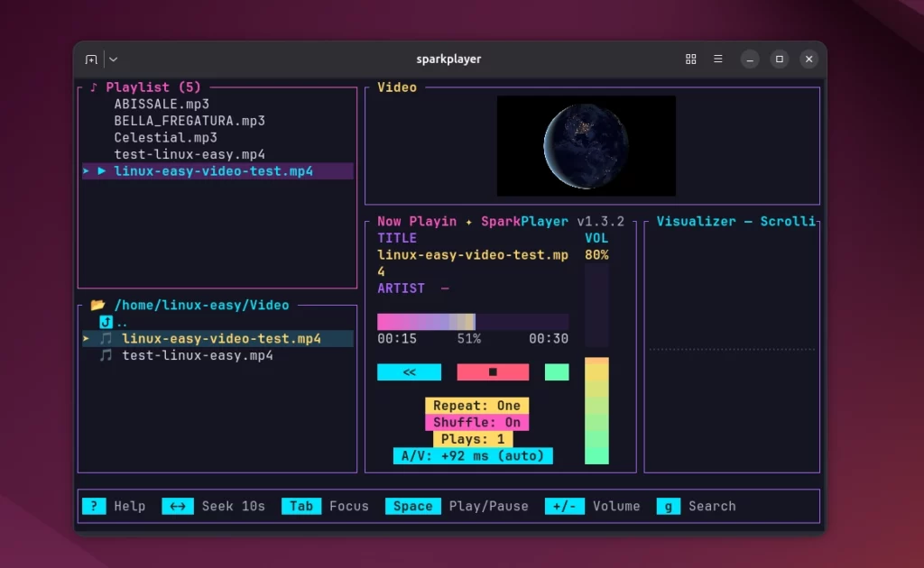Seek using the playback progress bar

coord(473,321)
